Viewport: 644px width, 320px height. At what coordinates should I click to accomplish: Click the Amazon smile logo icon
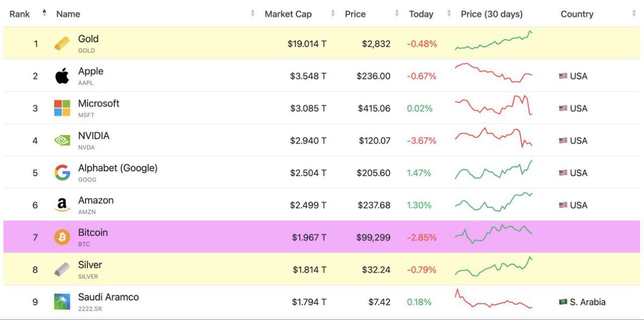[x=61, y=205]
